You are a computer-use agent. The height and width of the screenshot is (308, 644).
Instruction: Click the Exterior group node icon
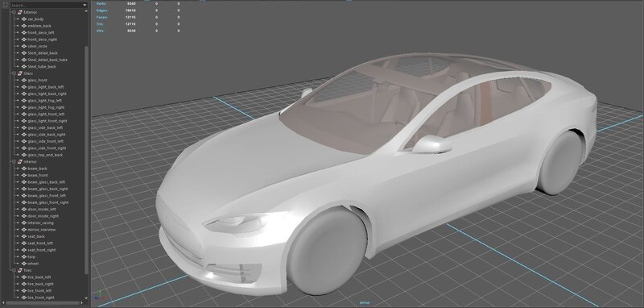click(x=19, y=12)
